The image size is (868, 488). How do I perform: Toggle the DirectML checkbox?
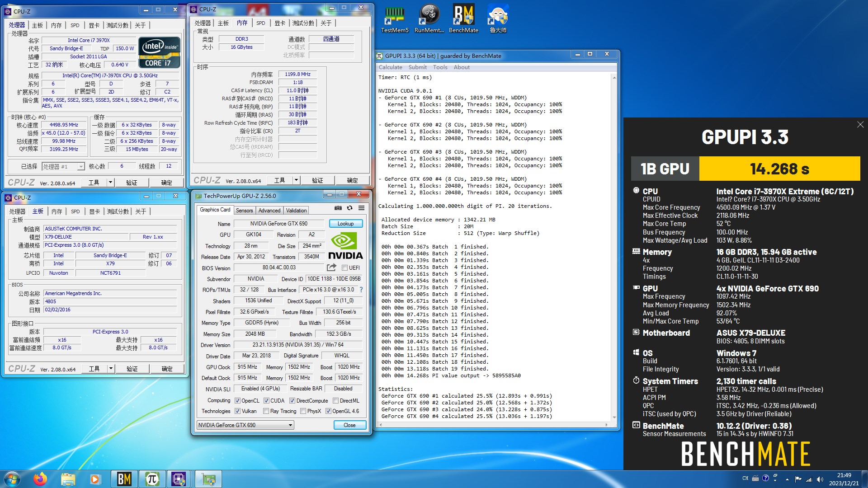[x=335, y=401]
